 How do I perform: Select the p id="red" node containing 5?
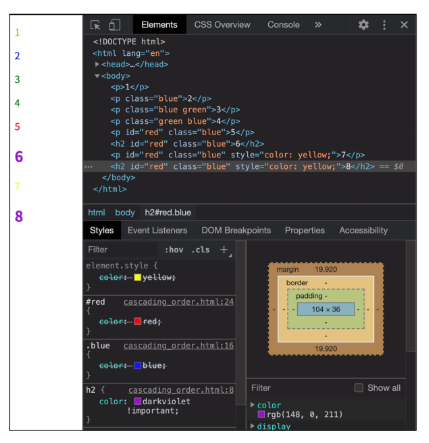tap(182, 132)
